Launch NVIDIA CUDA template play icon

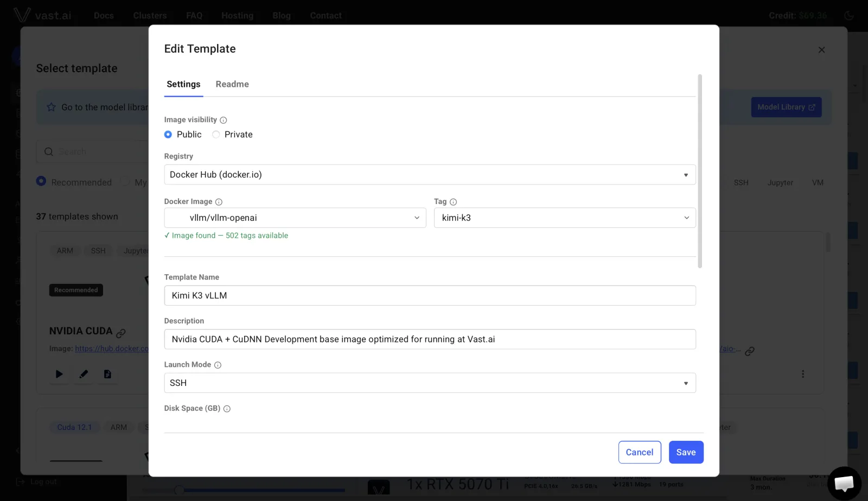click(59, 374)
